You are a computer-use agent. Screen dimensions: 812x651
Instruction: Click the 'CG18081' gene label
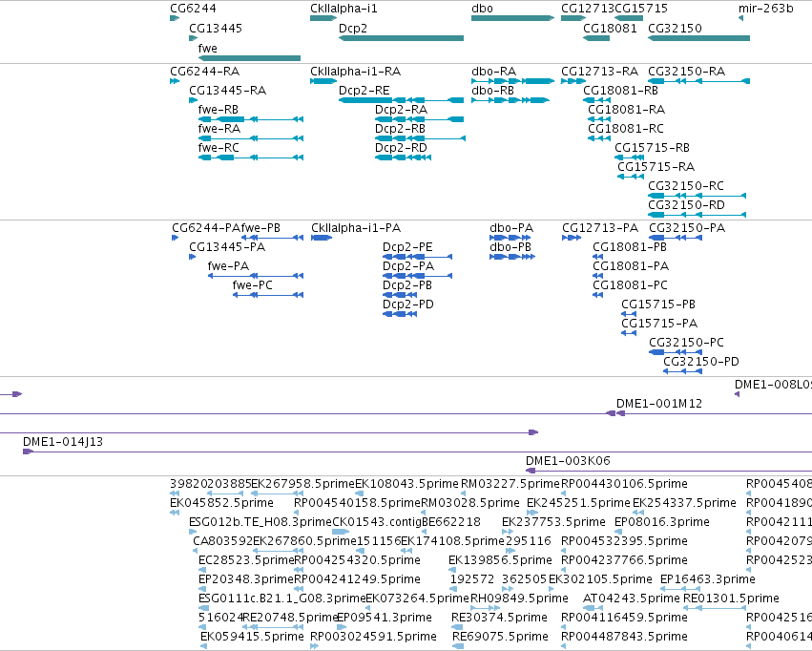click(610, 29)
